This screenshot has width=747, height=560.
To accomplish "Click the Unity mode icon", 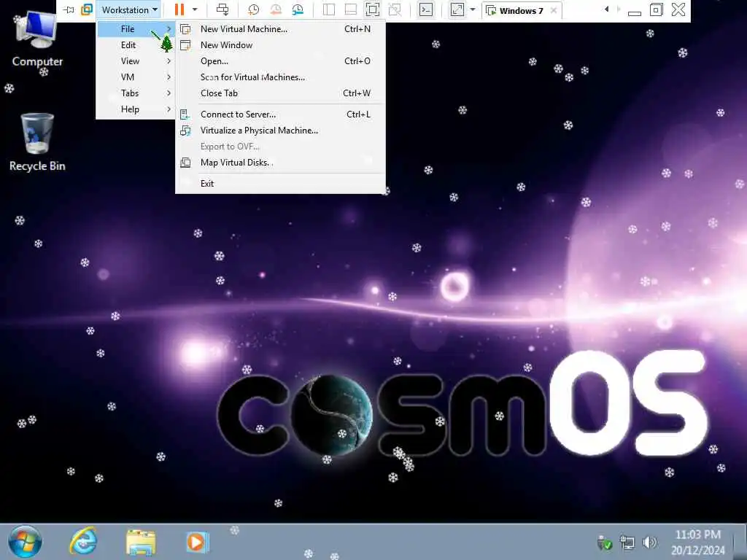I will (395, 9).
